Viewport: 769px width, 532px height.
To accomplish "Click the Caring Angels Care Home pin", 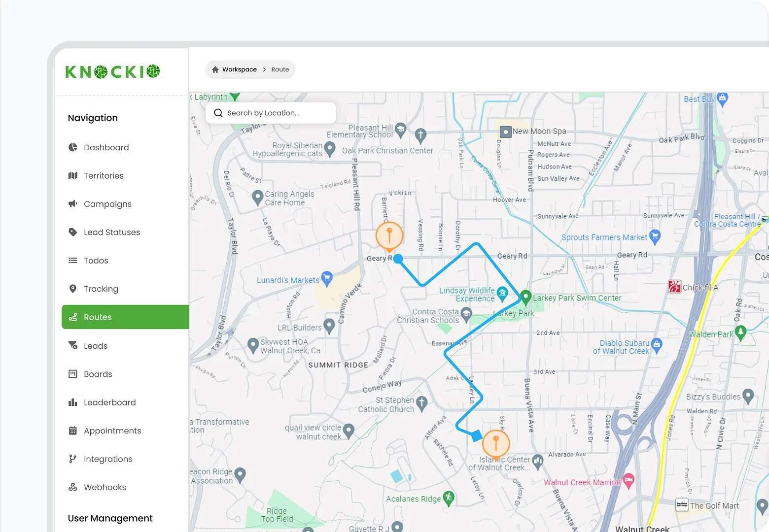I will [x=257, y=197].
